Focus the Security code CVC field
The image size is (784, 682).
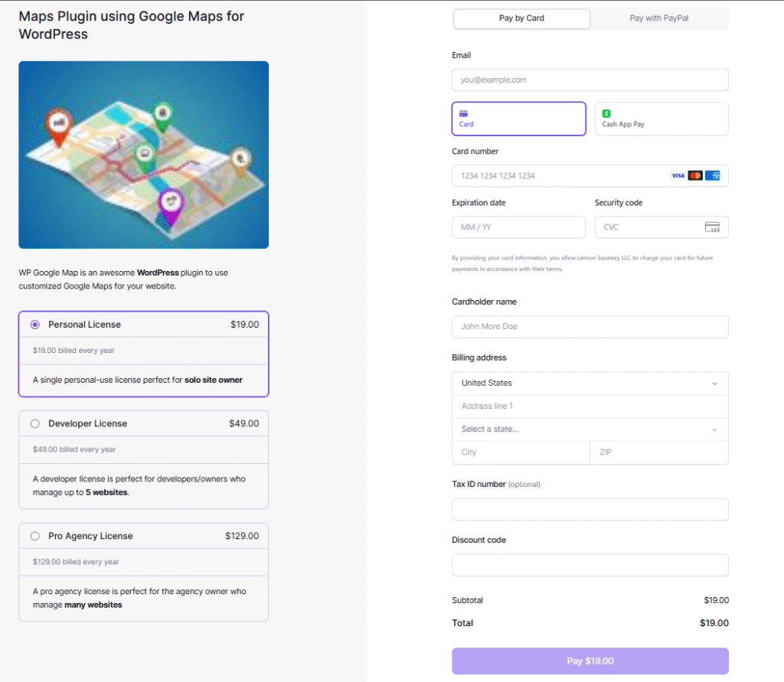point(661,227)
